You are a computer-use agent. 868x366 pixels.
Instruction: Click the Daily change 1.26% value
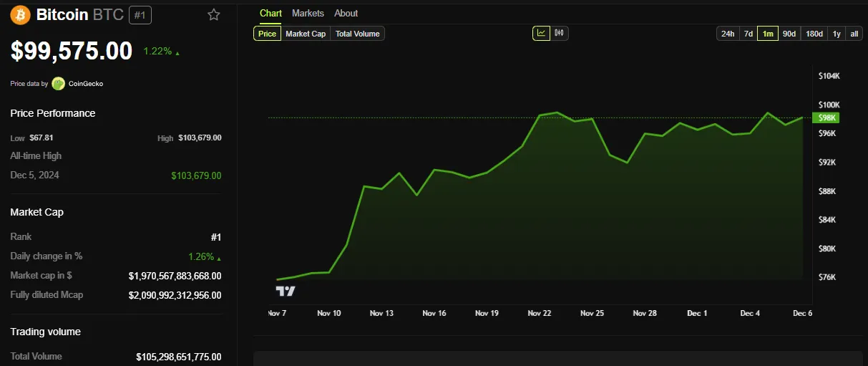[x=201, y=256]
